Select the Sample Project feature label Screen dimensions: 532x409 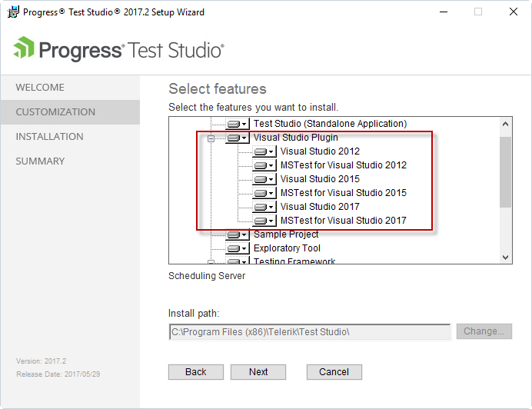point(286,234)
